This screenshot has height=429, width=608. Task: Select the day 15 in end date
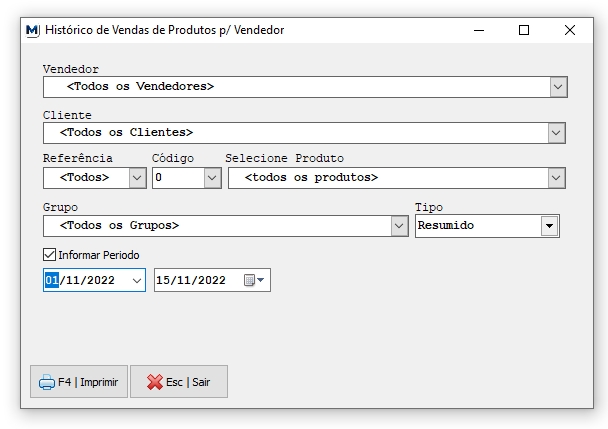tap(165, 281)
